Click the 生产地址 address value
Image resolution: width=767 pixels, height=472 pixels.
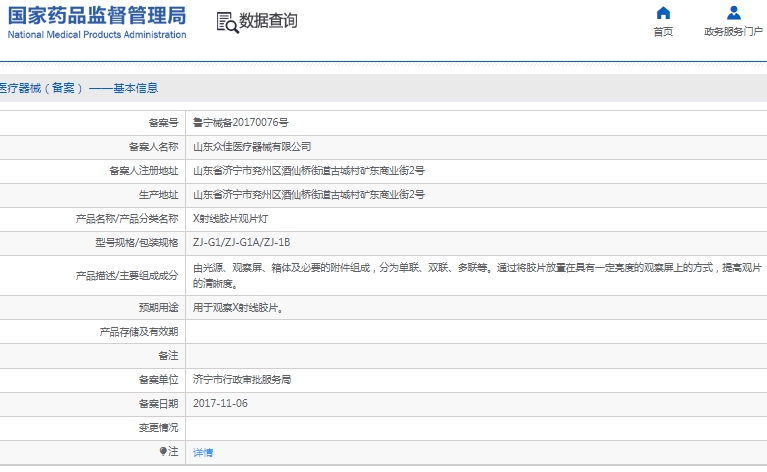click(x=309, y=195)
